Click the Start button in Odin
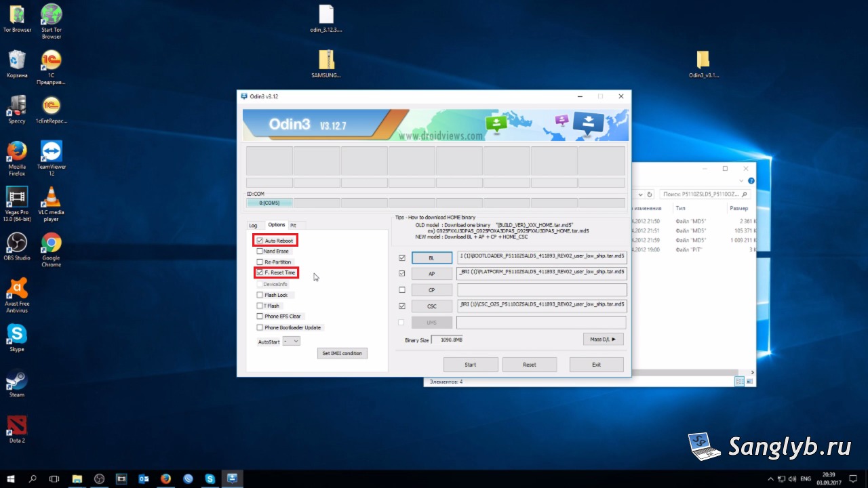 471,365
